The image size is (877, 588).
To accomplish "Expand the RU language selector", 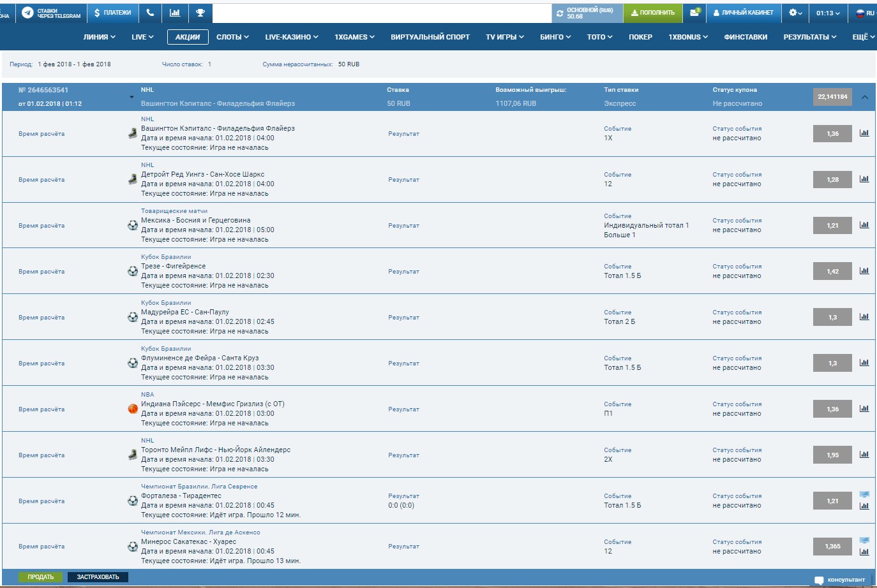I will 865,13.
